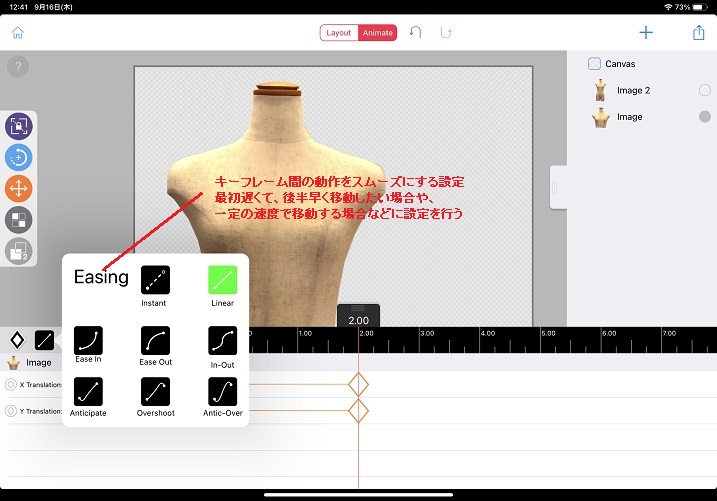Select the Linear easing option
The image size is (717, 501).
coord(222,279)
